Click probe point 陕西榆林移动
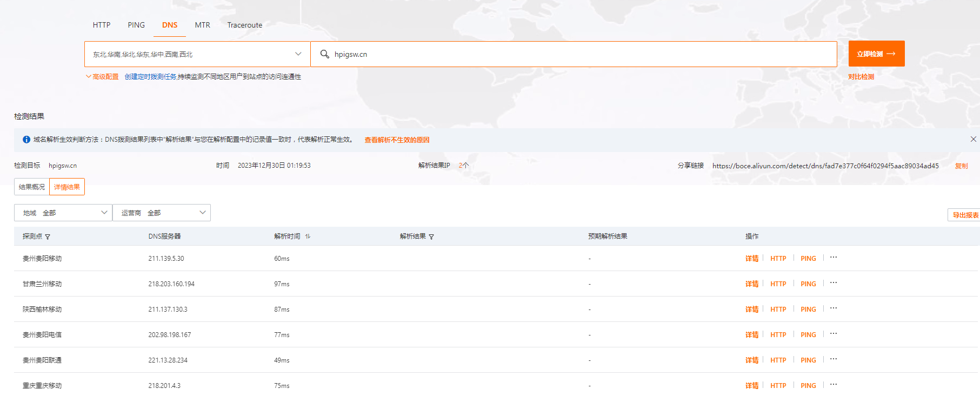The height and width of the screenshot is (395, 980). pyautogui.click(x=42, y=310)
